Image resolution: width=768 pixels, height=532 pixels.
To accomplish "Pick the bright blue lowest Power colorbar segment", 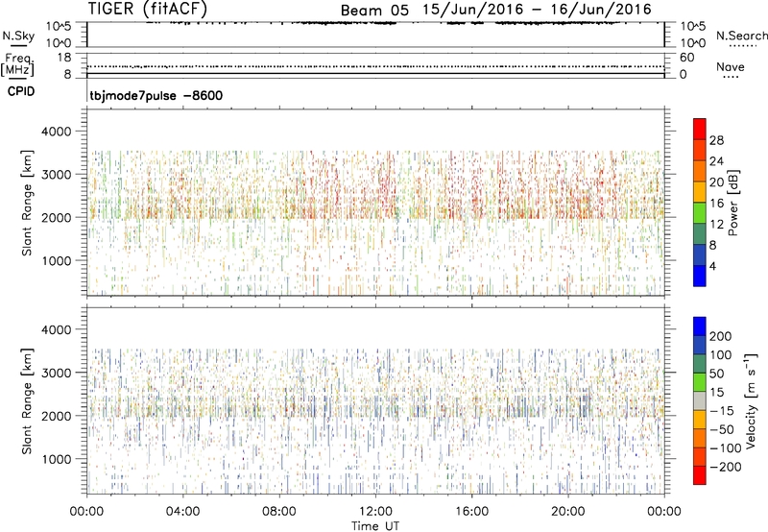I will [x=700, y=276].
